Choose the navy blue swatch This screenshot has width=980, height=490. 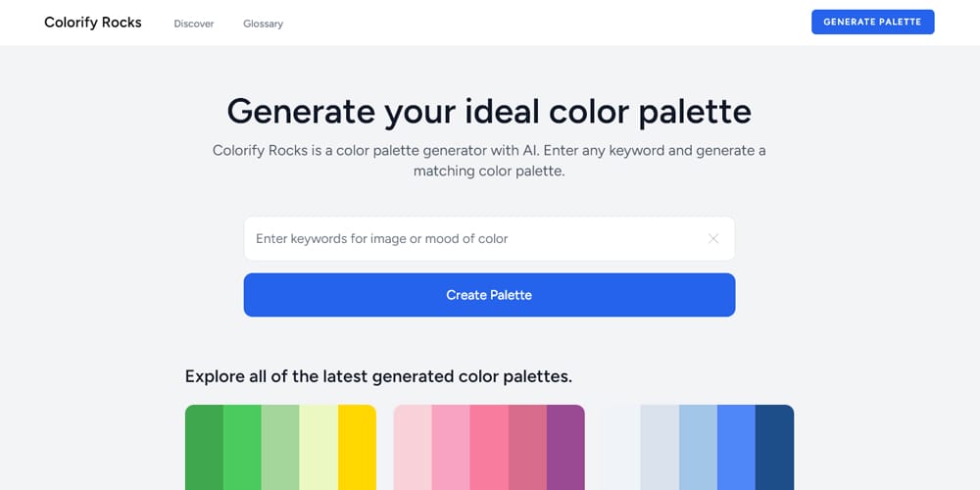[774, 448]
